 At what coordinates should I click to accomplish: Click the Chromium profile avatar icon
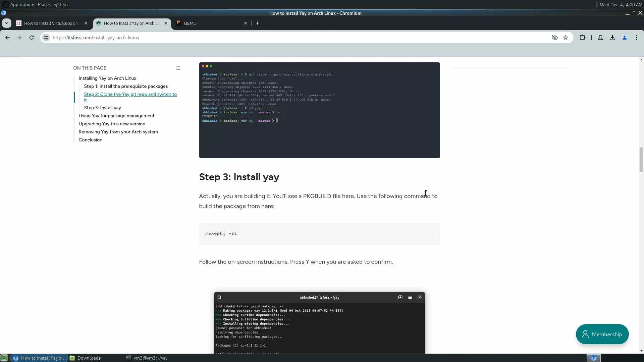[x=625, y=38]
